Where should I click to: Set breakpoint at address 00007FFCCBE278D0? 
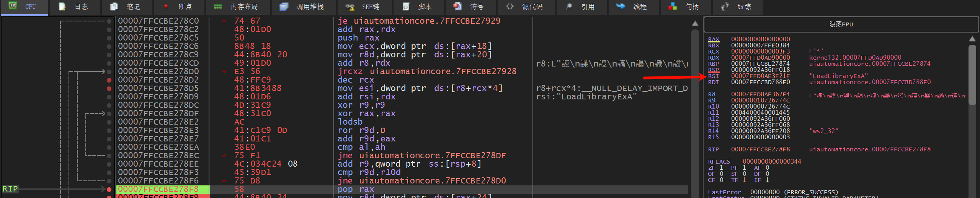click(x=109, y=71)
